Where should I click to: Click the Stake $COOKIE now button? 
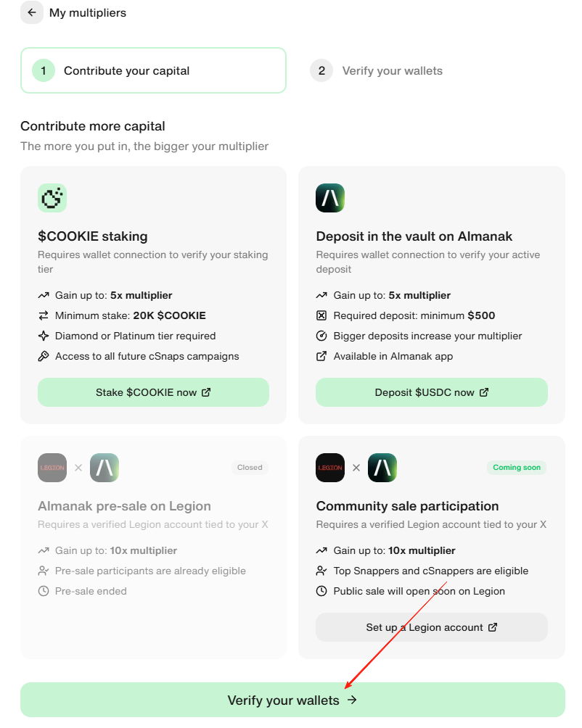(x=153, y=392)
